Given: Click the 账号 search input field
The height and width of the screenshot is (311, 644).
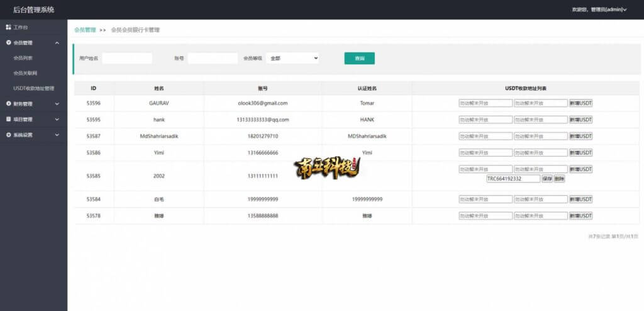Looking at the screenshot, I should click(x=213, y=59).
